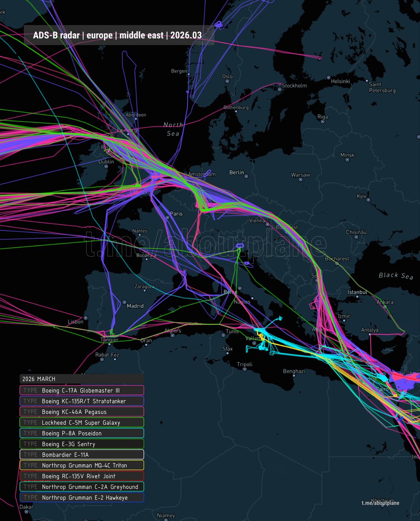
Task: Click the Amsterdam city label
Action: 202,175
